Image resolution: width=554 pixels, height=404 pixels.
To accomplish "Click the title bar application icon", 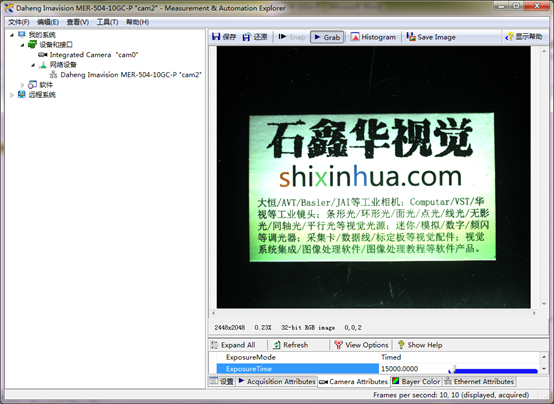I will click(x=9, y=8).
